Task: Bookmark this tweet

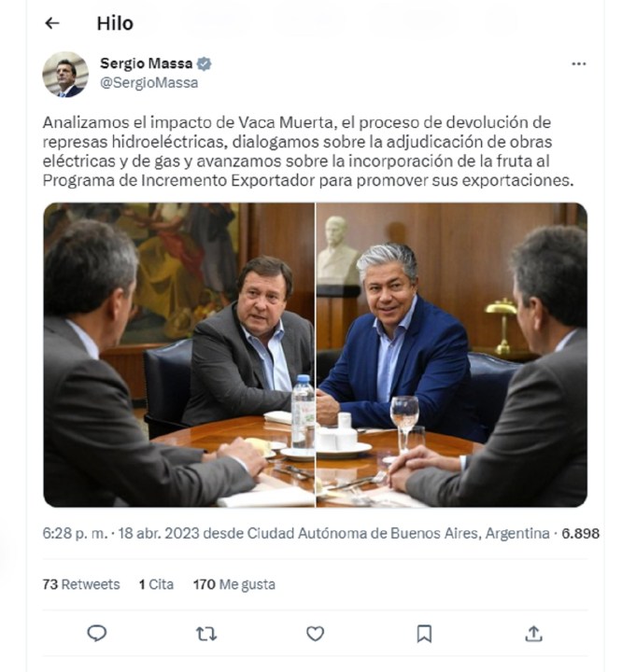Action: point(424,634)
